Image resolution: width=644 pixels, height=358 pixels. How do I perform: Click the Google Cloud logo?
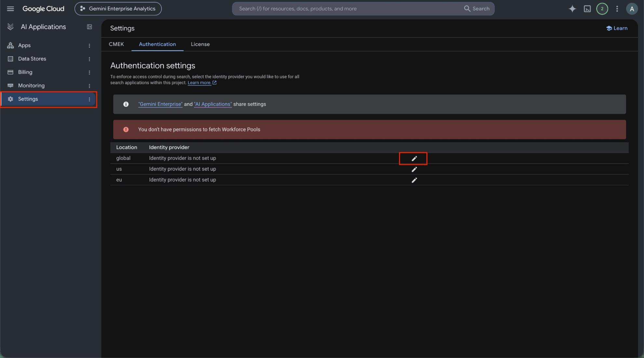click(x=43, y=9)
